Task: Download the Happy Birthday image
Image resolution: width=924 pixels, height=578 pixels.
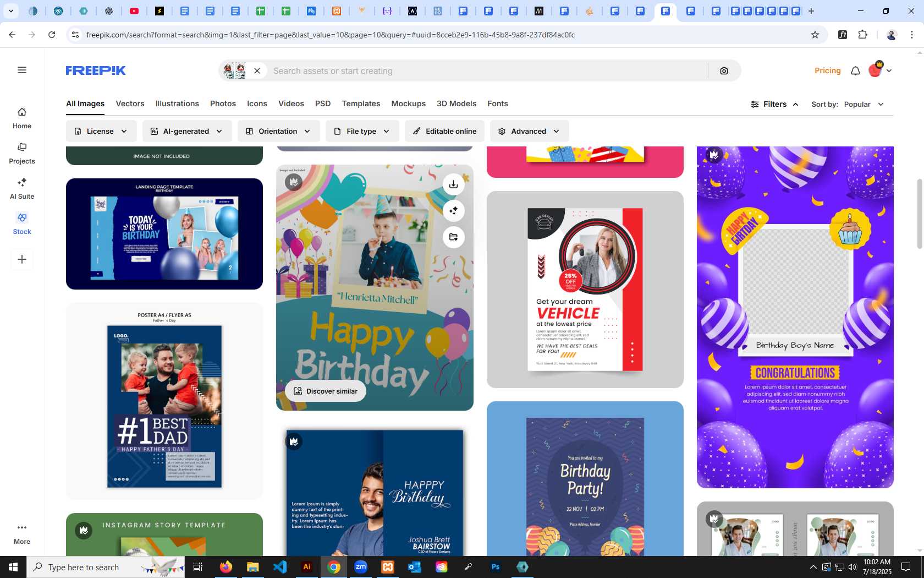Action: pos(453,184)
